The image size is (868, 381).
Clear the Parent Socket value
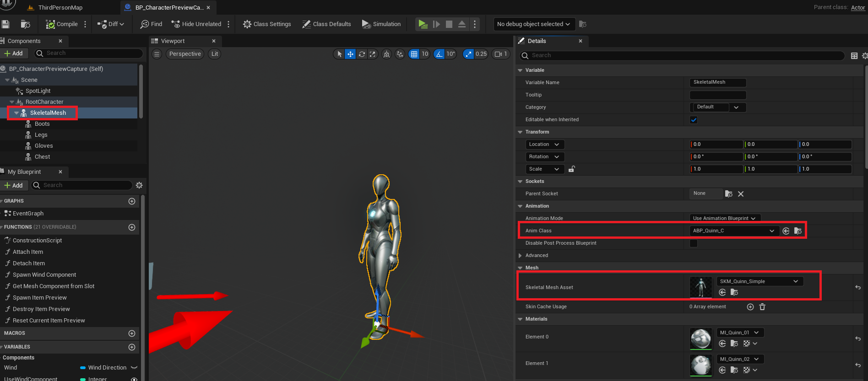[x=741, y=194]
